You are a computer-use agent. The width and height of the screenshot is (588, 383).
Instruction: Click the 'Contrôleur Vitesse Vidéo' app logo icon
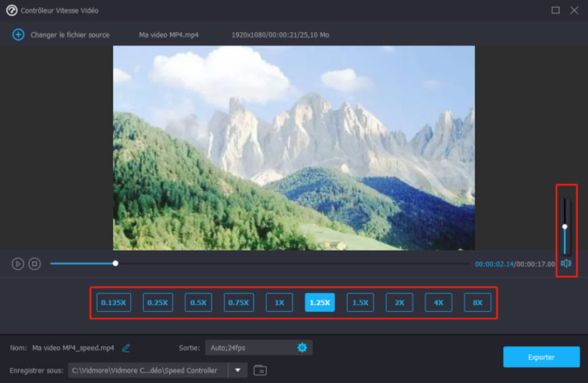pos(12,10)
